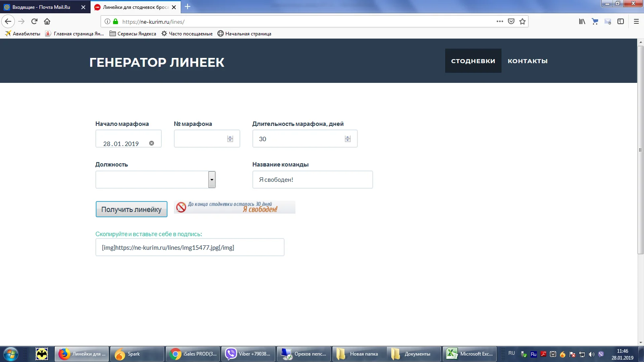Open the page actions three-dot menu

pos(500,21)
